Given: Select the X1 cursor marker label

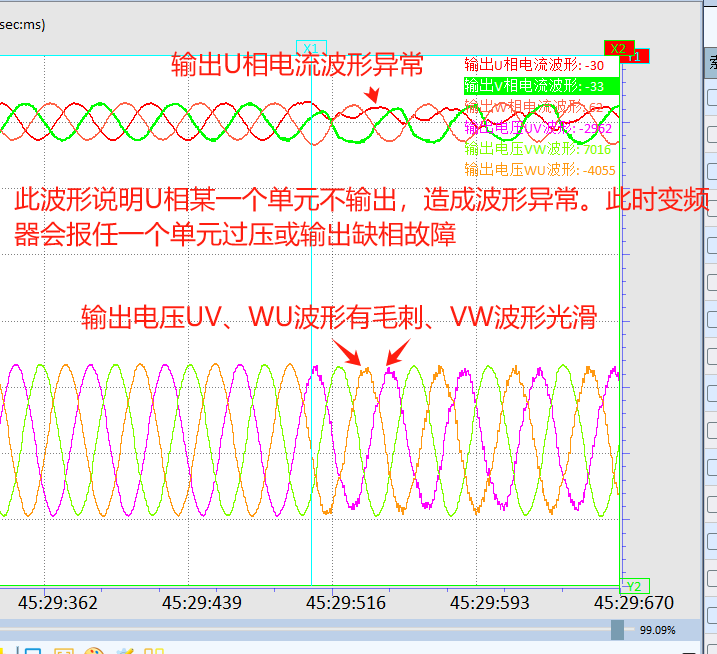Looking at the screenshot, I should point(311,48).
